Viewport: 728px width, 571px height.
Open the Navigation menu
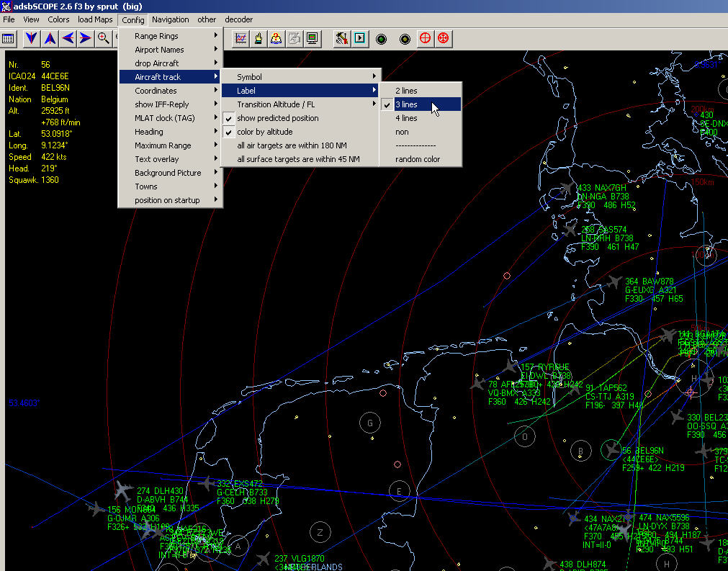pyautogui.click(x=171, y=19)
